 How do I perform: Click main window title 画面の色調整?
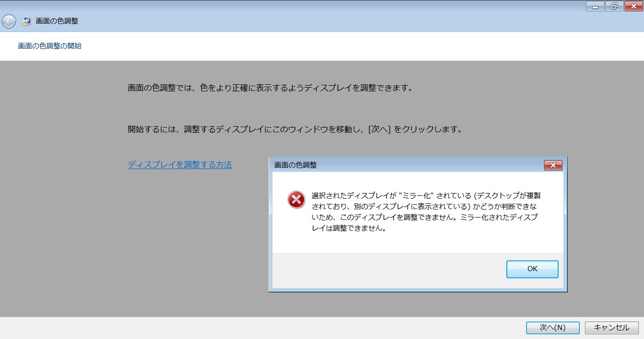57,21
